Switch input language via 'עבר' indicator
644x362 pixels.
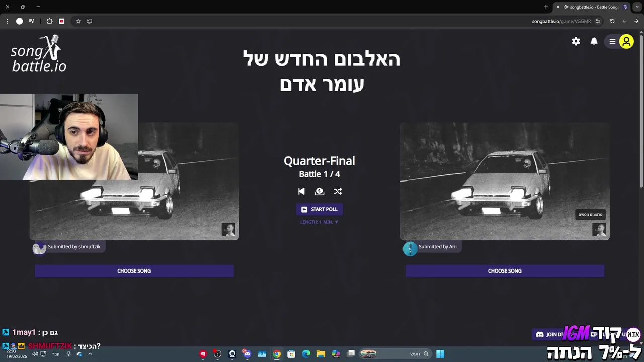(56, 354)
